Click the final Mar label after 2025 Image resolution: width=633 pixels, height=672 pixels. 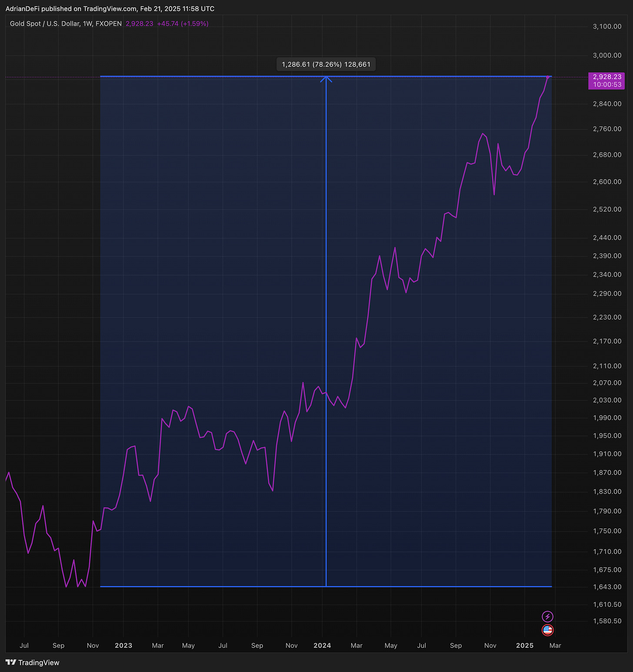click(555, 645)
